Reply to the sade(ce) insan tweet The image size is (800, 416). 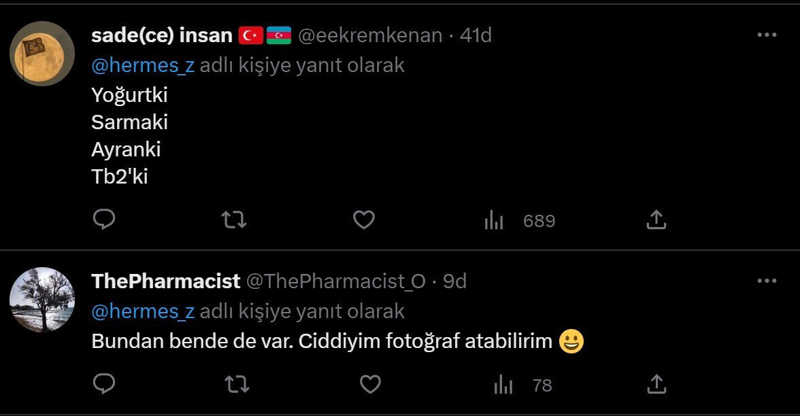coord(104,219)
